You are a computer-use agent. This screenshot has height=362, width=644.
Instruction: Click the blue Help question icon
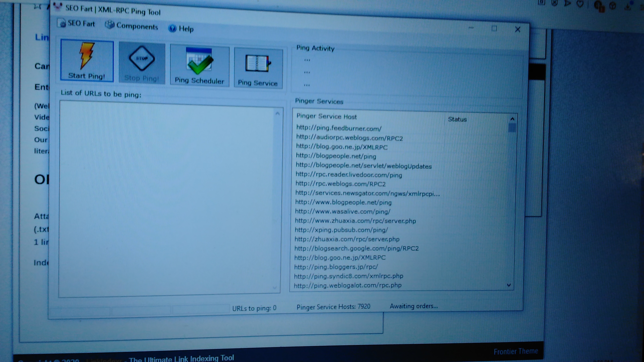[172, 28]
